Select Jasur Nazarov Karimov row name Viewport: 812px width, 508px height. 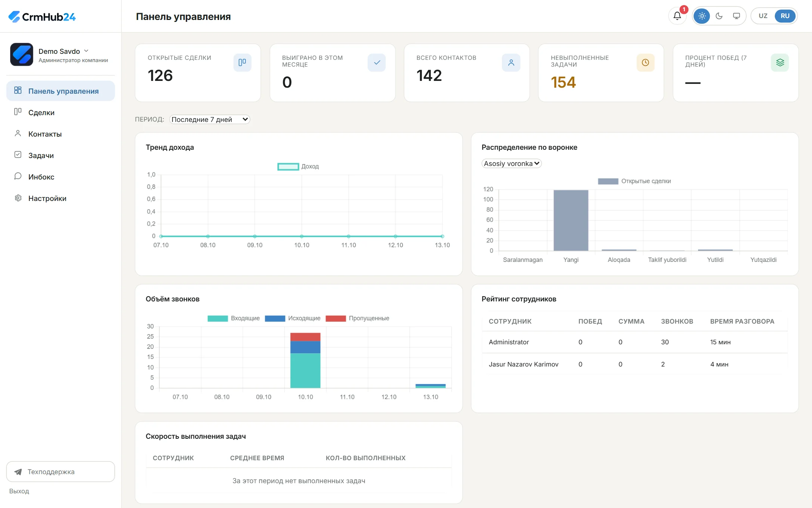click(523, 364)
